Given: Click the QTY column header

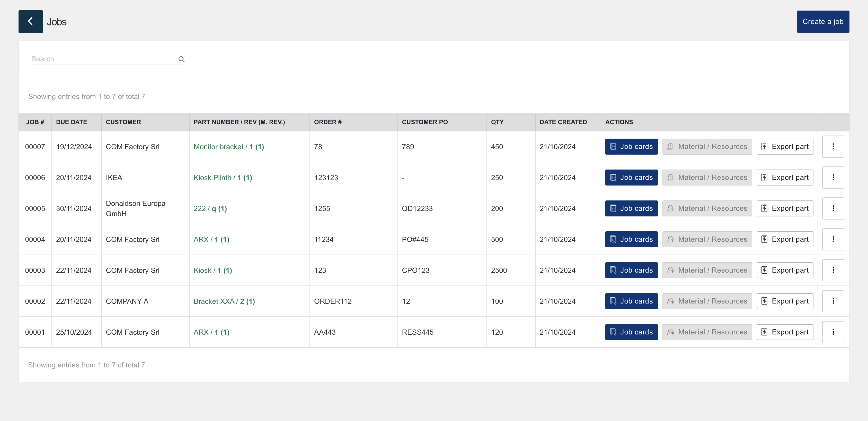Looking at the screenshot, I should click(x=497, y=122).
